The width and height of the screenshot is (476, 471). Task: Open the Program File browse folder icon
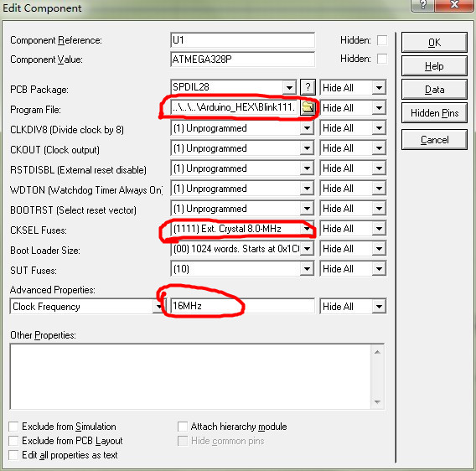(308, 107)
